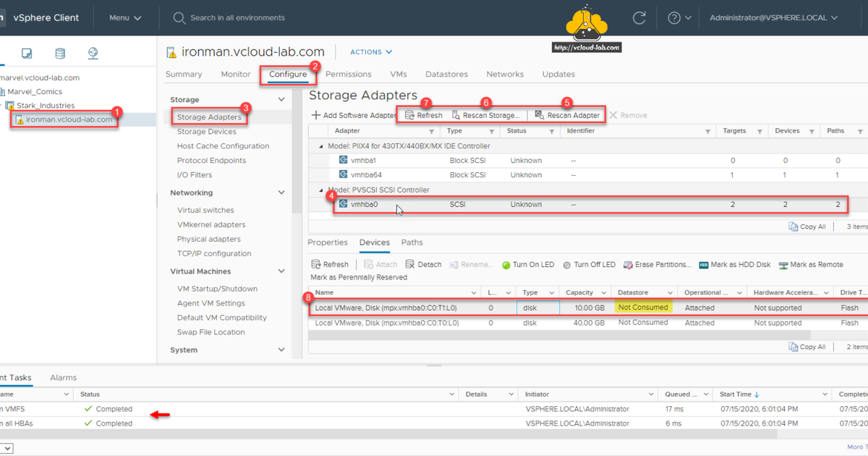Collapse the Storage section chevron
This screenshot has height=456, width=868.
pos(281,100)
